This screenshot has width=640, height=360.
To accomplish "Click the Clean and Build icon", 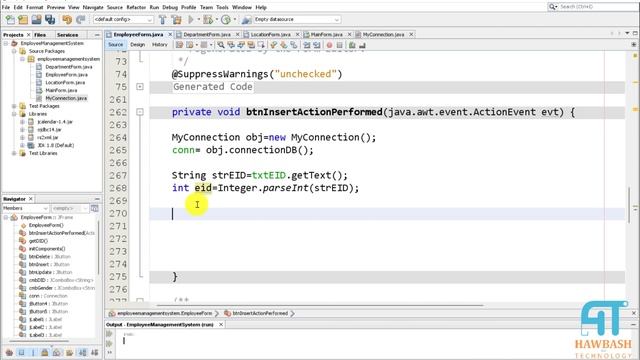I will [x=176, y=19].
